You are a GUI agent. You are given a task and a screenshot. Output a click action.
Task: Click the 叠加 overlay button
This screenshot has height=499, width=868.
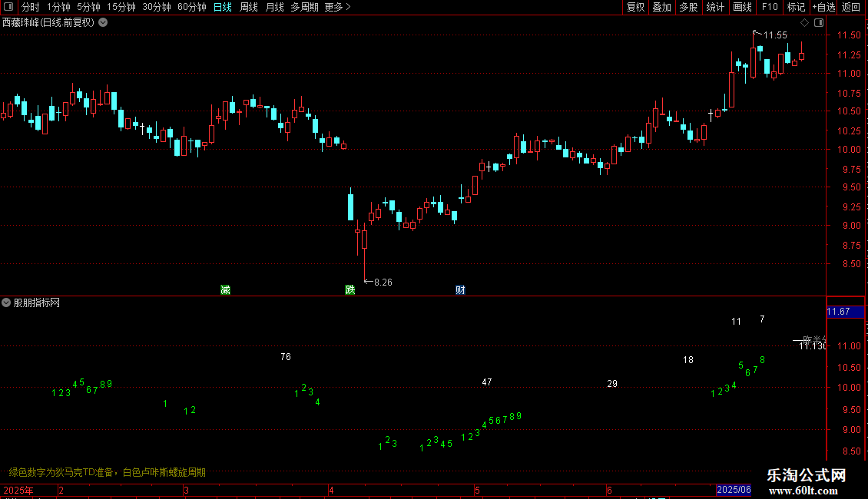[x=661, y=7]
